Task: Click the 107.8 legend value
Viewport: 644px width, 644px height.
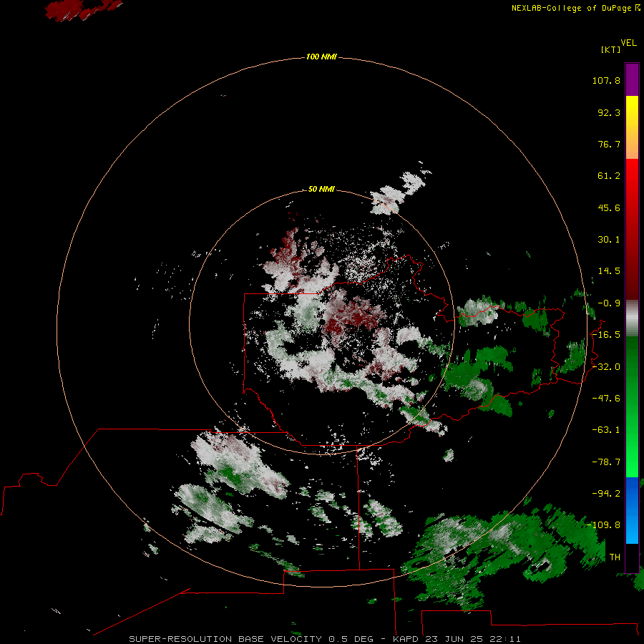Action: [606, 80]
